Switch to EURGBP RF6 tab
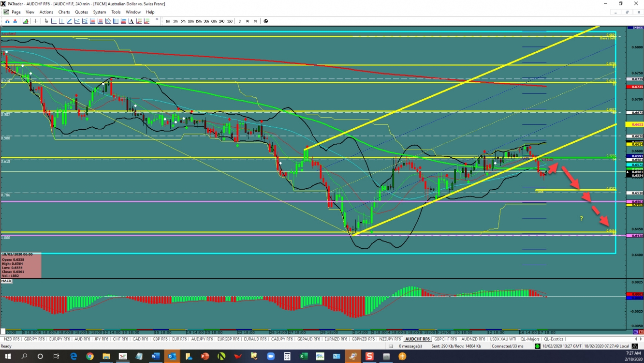644x363 pixels. (229, 339)
